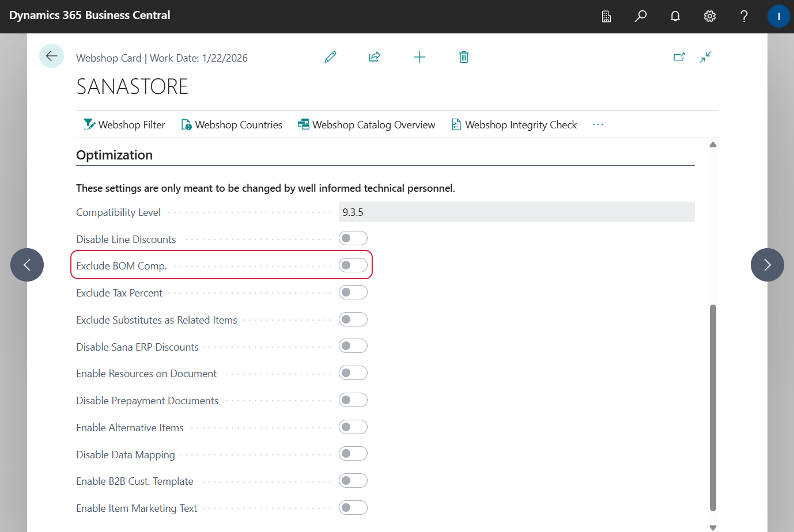Viewport: 794px width, 532px height.
Task: Collapse the Optimization section heading
Action: coord(114,155)
